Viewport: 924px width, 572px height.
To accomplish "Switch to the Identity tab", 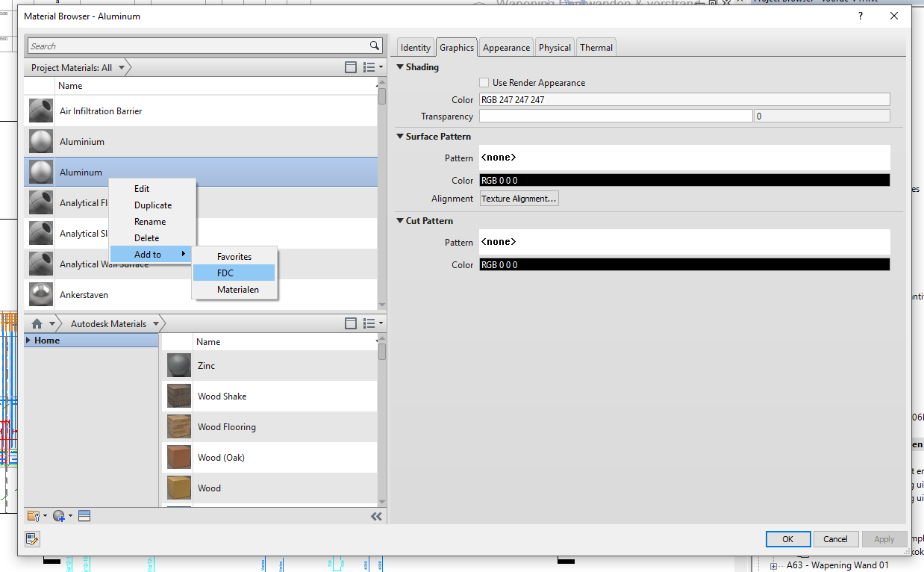I will [415, 47].
